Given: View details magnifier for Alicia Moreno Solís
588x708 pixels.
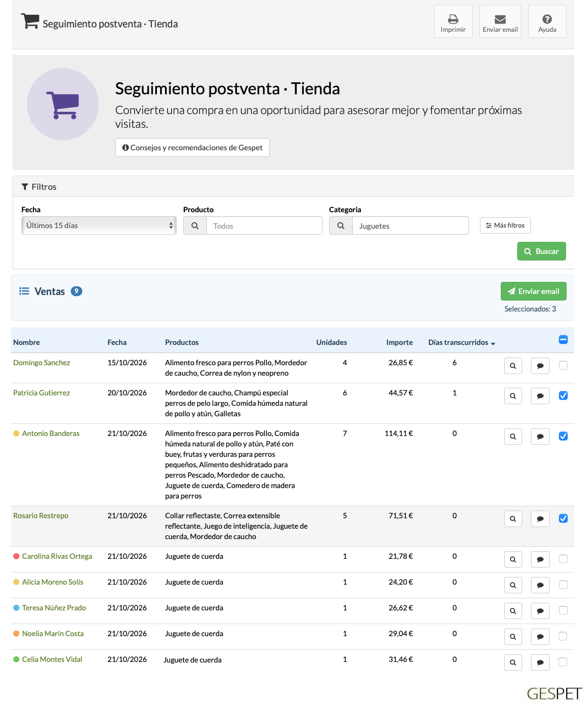Looking at the screenshot, I should tap(513, 585).
